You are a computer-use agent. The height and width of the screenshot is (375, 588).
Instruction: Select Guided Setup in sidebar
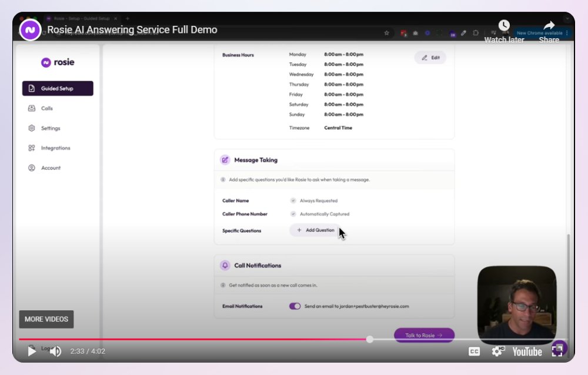58,89
